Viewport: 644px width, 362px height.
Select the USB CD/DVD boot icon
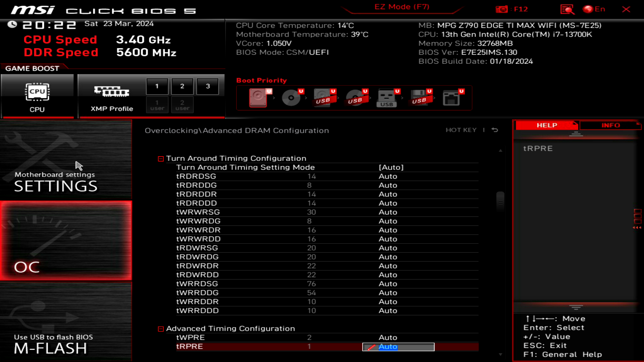[x=356, y=98]
